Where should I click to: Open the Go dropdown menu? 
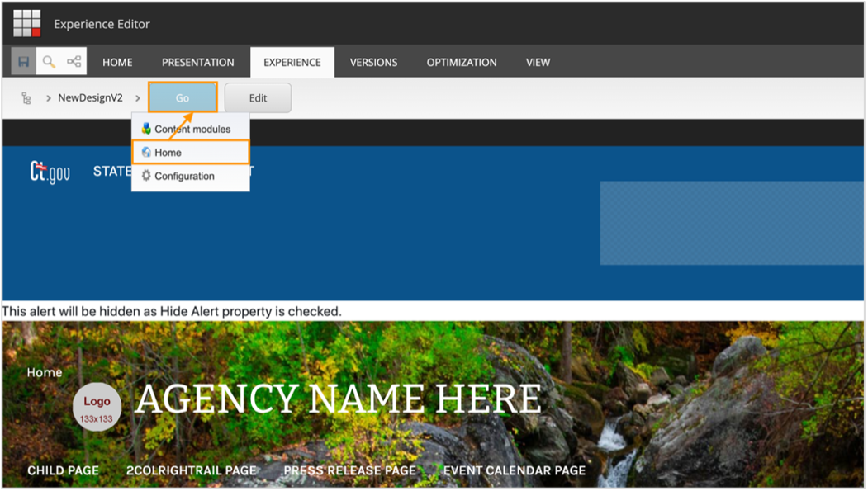click(182, 97)
